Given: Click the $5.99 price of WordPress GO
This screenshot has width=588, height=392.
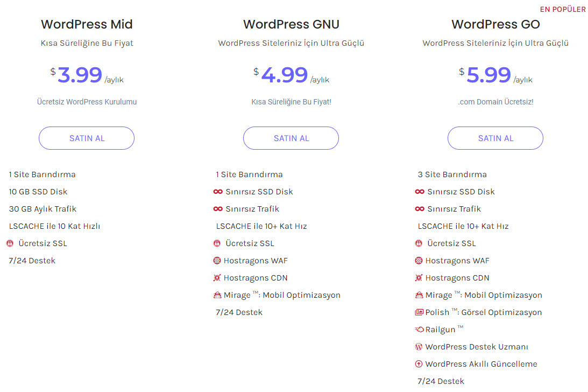Looking at the screenshot, I should 488,75.
